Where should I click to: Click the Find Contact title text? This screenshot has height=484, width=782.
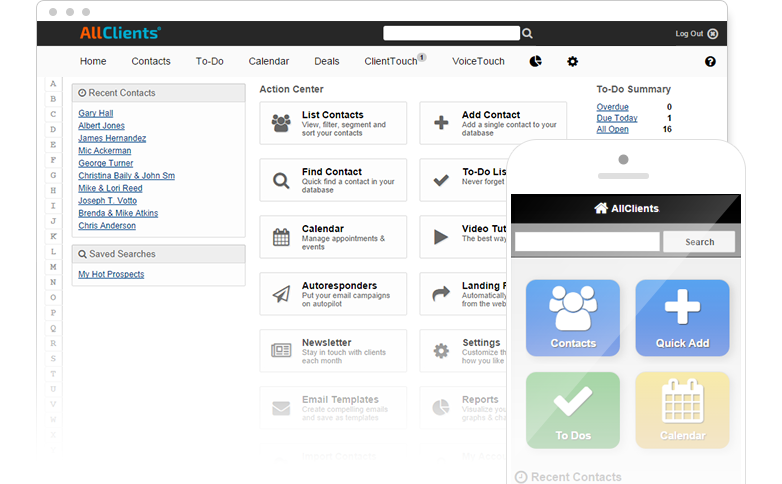tap(332, 172)
